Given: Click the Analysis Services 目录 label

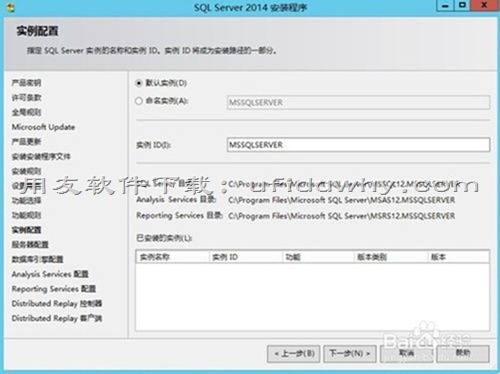Looking at the screenshot, I should (176, 200).
